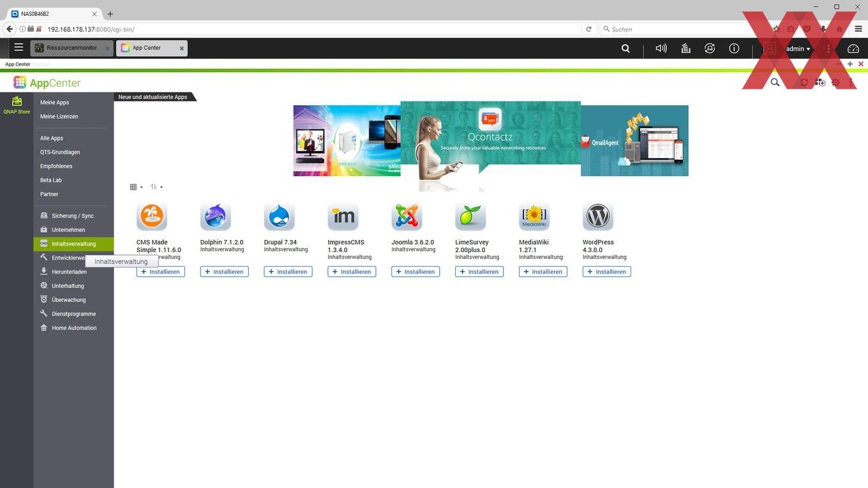Install Dolphin 7.1.2.0
Image resolution: width=868 pixels, height=488 pixels.
click(225, 272)
